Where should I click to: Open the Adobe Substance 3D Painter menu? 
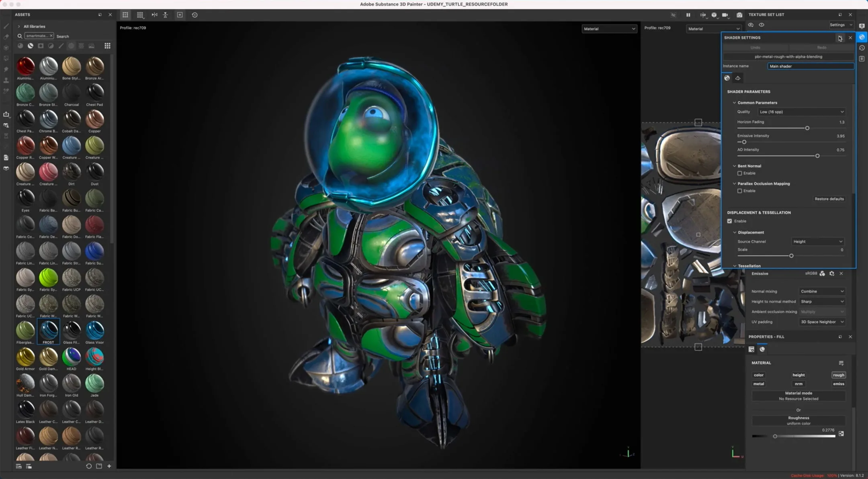coord(434,4)
